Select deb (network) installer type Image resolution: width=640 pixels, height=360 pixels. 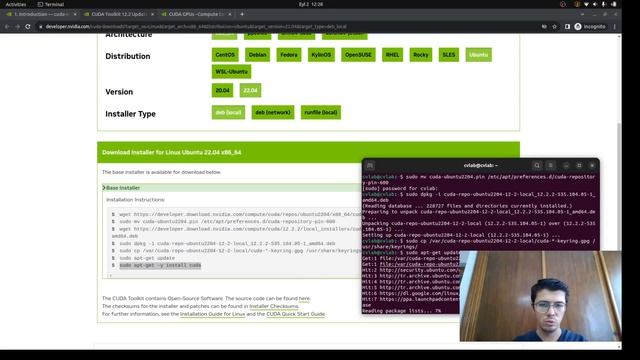click(273, 112)
